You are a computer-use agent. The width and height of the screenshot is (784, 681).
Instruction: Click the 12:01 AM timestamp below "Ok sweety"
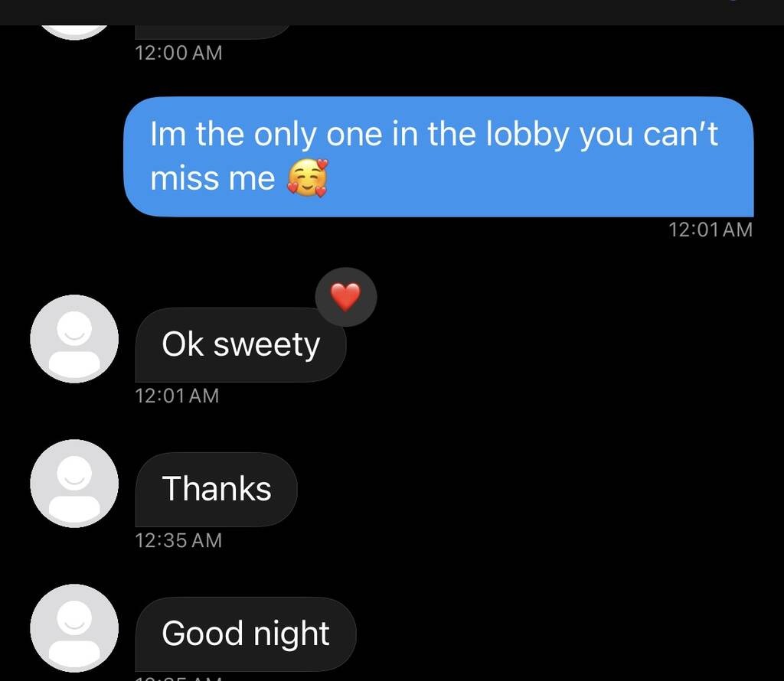point(177,396)
